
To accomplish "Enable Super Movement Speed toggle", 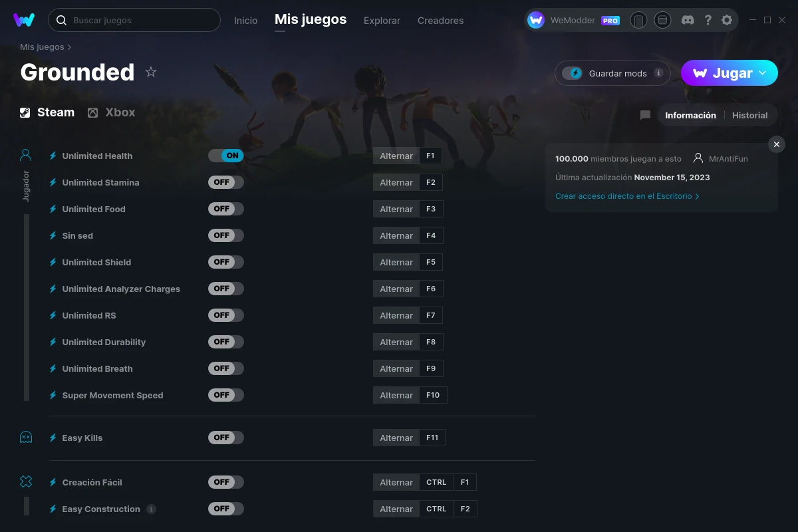I will (226, 395).
